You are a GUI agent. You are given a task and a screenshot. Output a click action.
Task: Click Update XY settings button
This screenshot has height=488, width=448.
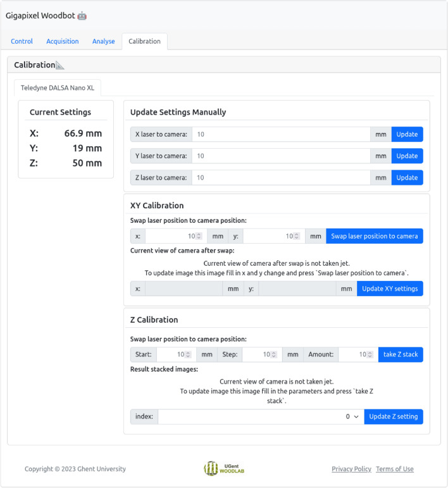click(x=390, y=289)
